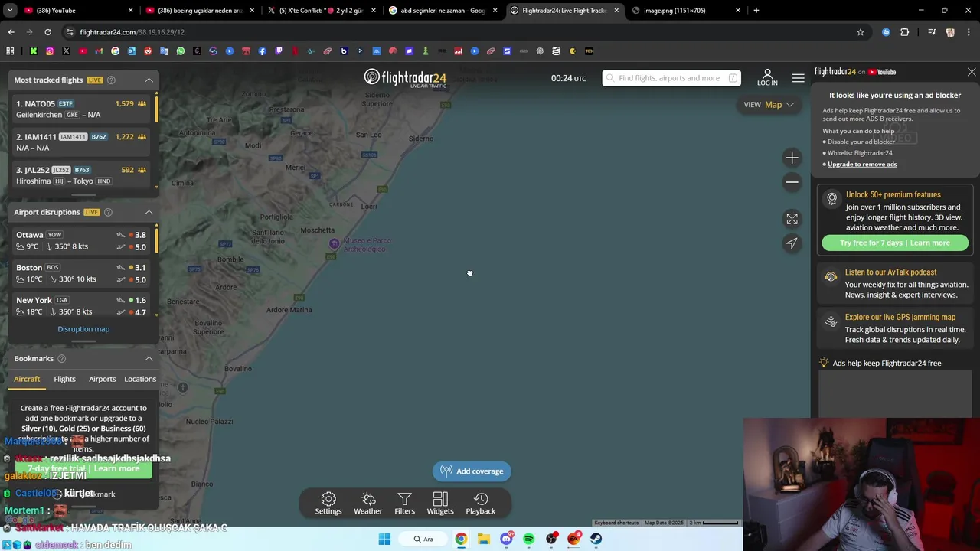Image resolution: width=980 pixels, height=551 pixels.
Task: Click Add coverage button
Action: pos(472,471)
